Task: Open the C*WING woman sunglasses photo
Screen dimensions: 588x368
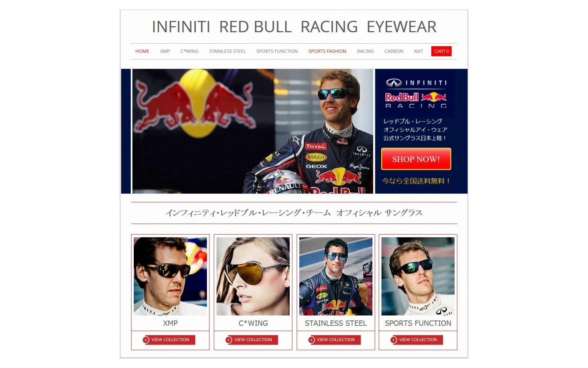Action: [x=253, y=276]
